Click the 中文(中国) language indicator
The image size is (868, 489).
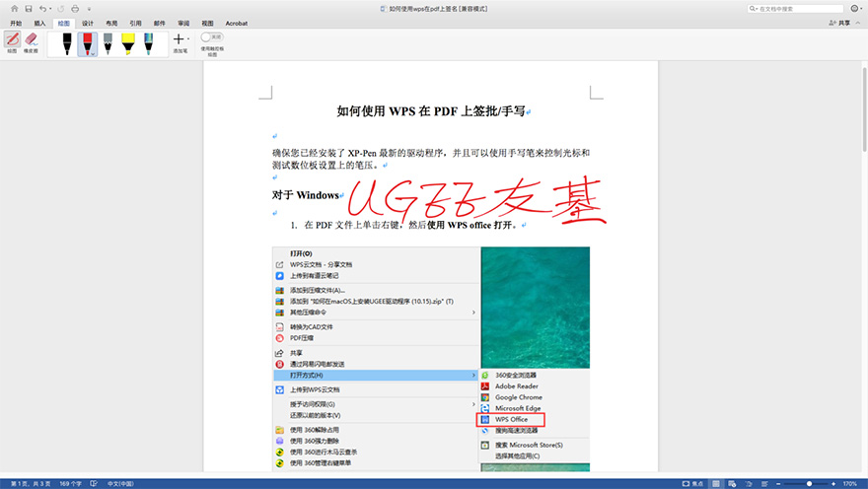click(x=120, y=483)
